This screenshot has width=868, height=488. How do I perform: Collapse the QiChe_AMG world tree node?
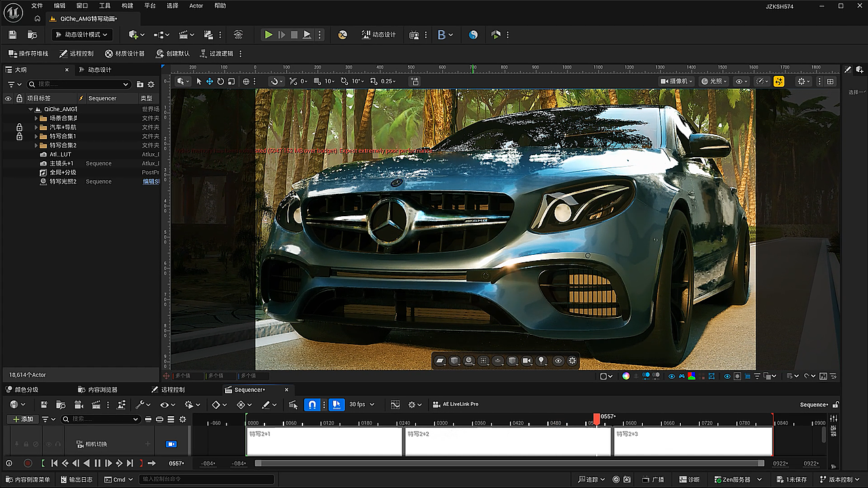tap(31, 109)
